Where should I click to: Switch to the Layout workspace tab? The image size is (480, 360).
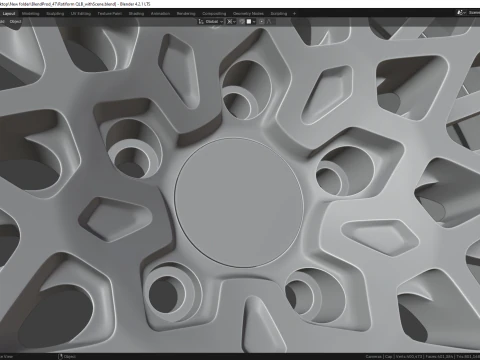(x=9, y=14)
